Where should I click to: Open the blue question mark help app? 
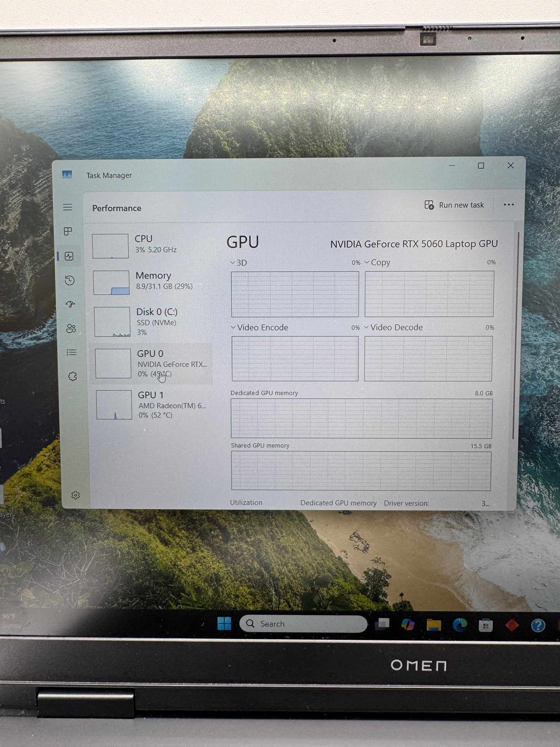click(x=538, y=626)
